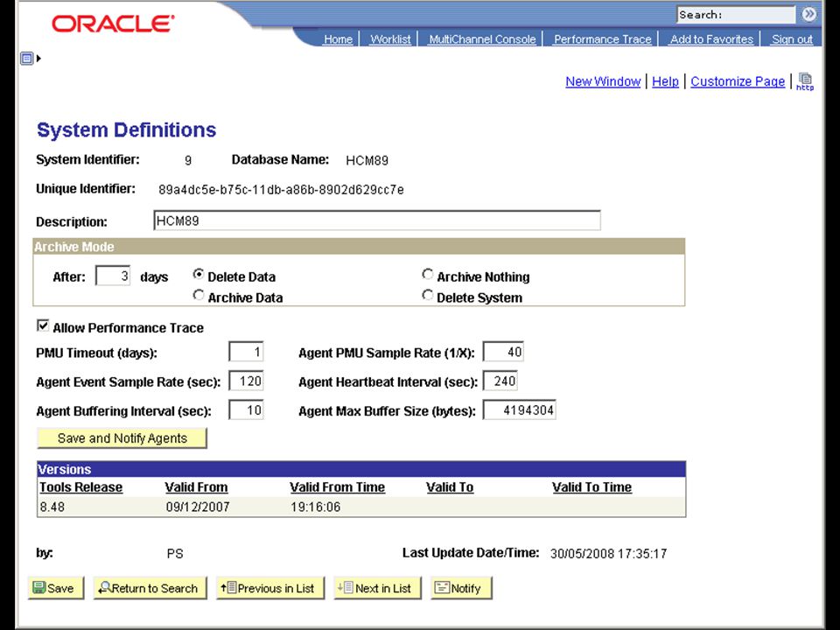This screenshot has width=840, height=630.
Task: Click Agent Event Sample Rate field
Action: coord(246,381)
